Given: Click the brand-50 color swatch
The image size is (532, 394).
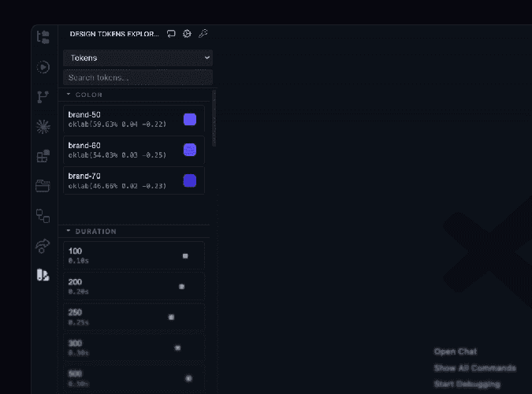Looking at the screenshot, I should (x=190, y=120).
